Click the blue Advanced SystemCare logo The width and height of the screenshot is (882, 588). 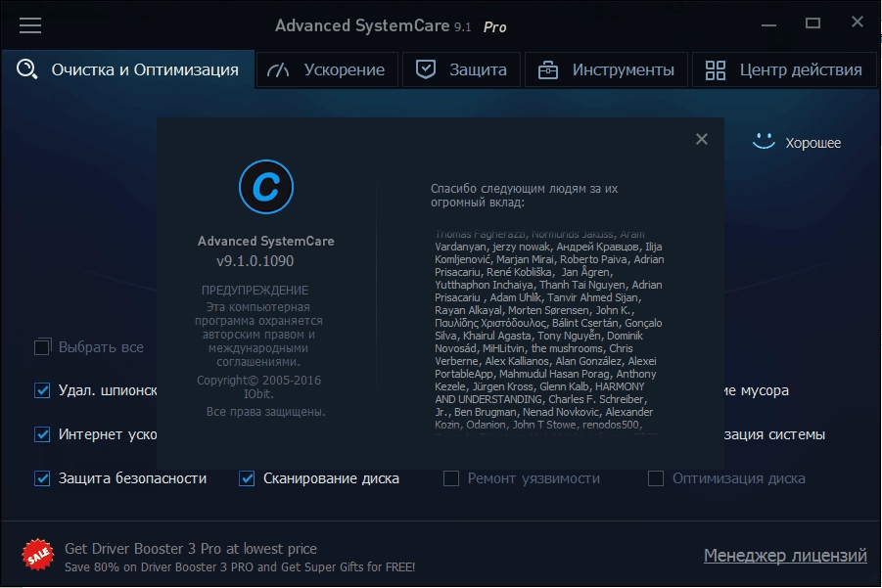(x=266, y=187)
